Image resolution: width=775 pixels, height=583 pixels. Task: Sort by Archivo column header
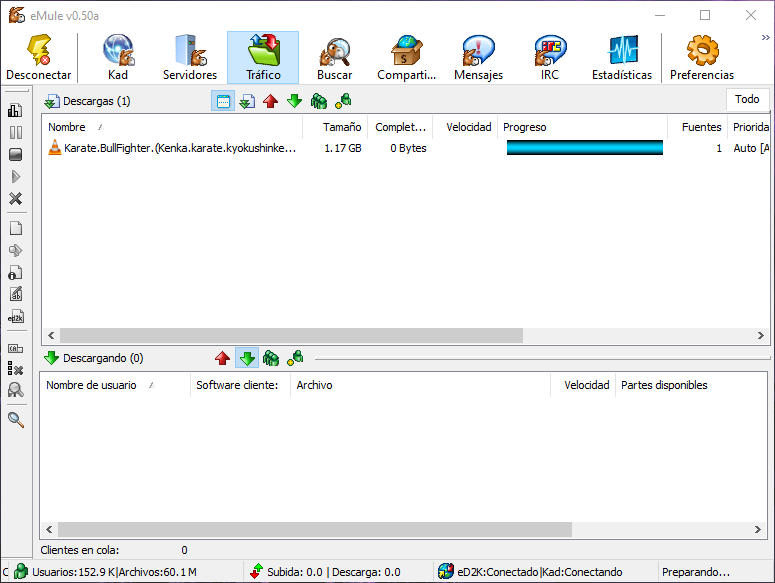coord(420,385)
